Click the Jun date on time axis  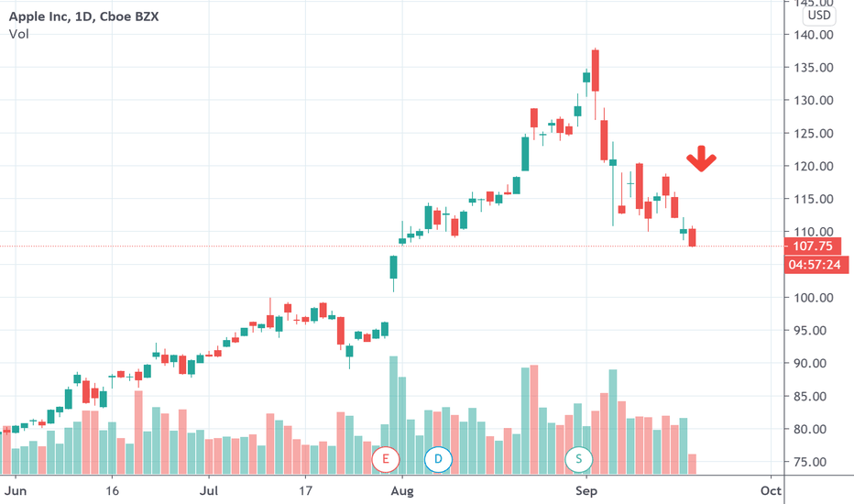pyautogui.click(x=16, y=491)
